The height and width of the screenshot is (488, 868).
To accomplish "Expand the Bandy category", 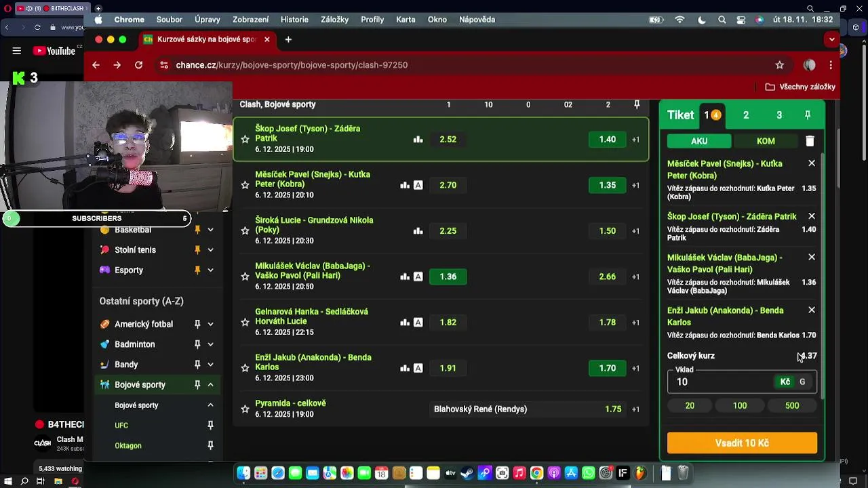I will [x=210, y=365].
